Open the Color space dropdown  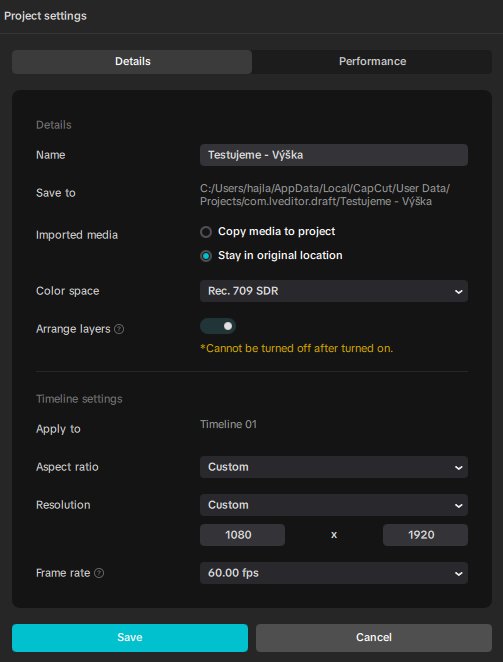[334, 291]
